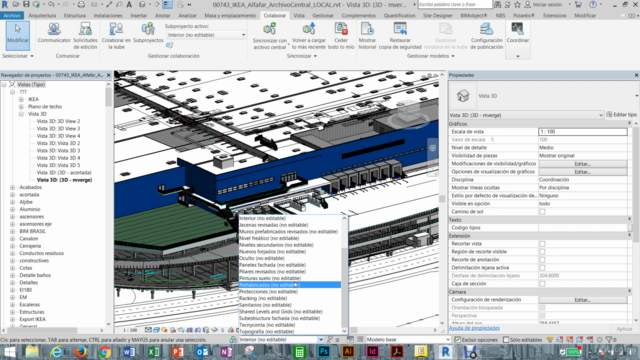Expand Sincronizar panel dropdown
This screenshot has width=640, height=360.
pos(302,56)
